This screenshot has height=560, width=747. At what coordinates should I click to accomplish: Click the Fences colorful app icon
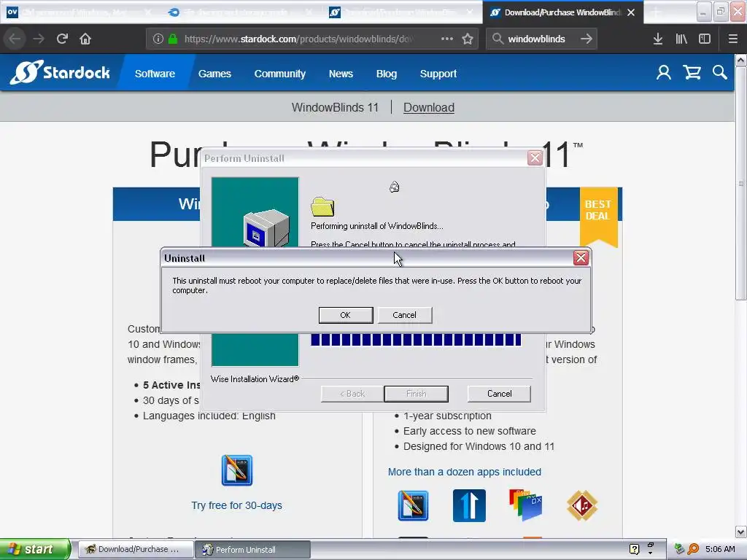pos(525,505)
